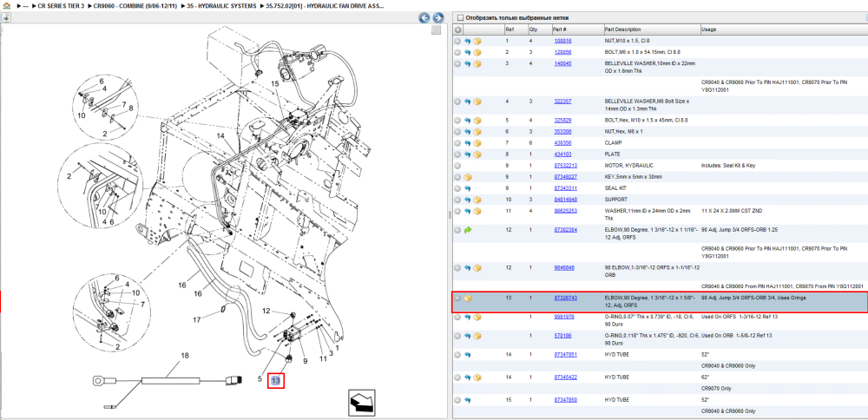Click the blue arrow icon for part 86625253
The width and height of the screenshot is (868, 420).
[x=468, y=211]
